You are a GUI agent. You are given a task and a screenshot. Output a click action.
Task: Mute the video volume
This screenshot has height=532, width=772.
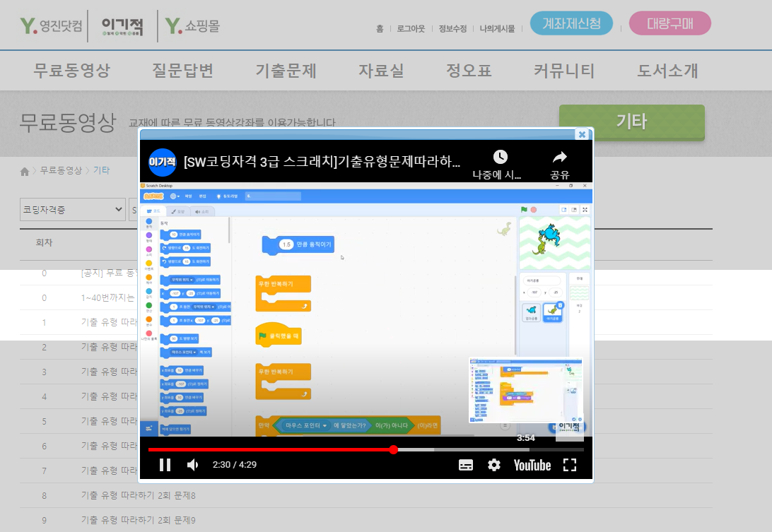click(192, 465)
